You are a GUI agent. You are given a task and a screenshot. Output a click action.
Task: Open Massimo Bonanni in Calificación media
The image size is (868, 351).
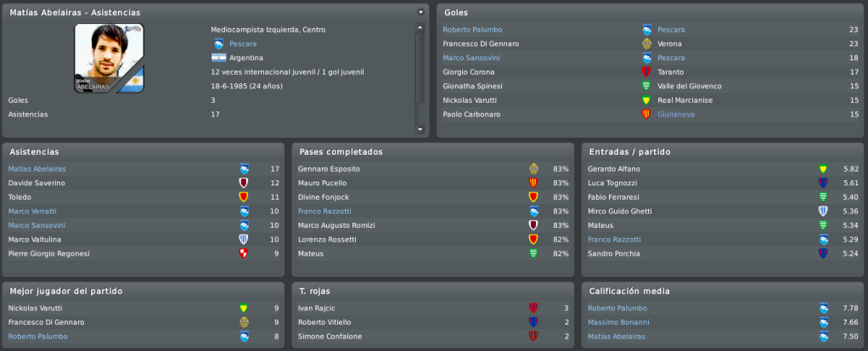pyautogui.click(x=619, y=322)
